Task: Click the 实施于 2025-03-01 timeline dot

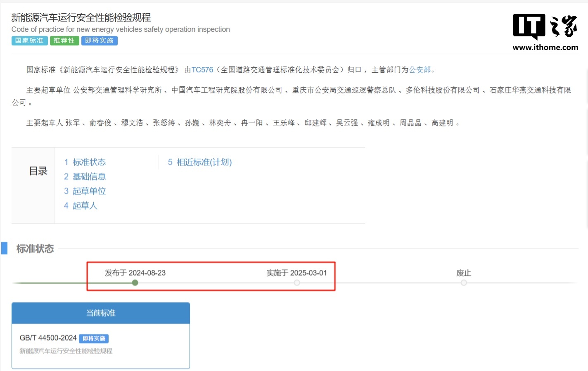Action: point(297,283)
